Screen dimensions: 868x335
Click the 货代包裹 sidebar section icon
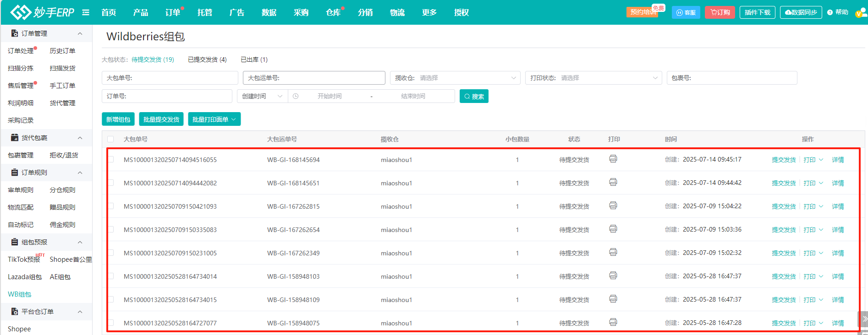click(15, 138)
